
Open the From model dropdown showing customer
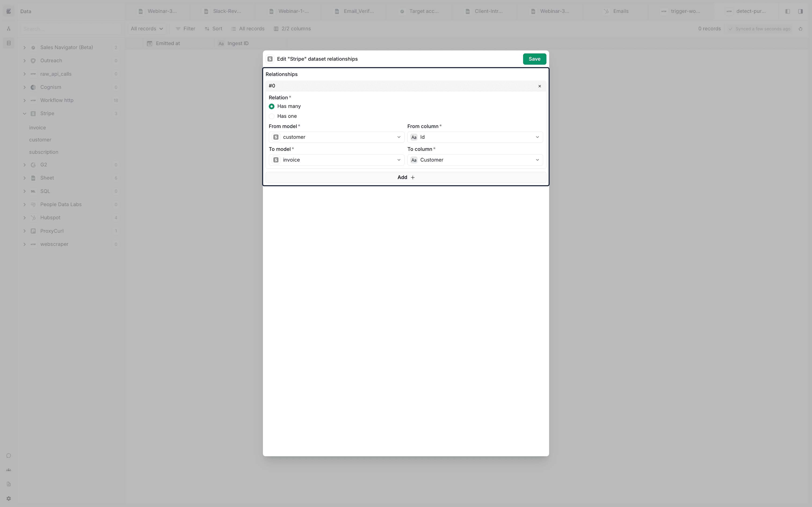point(336,137)
